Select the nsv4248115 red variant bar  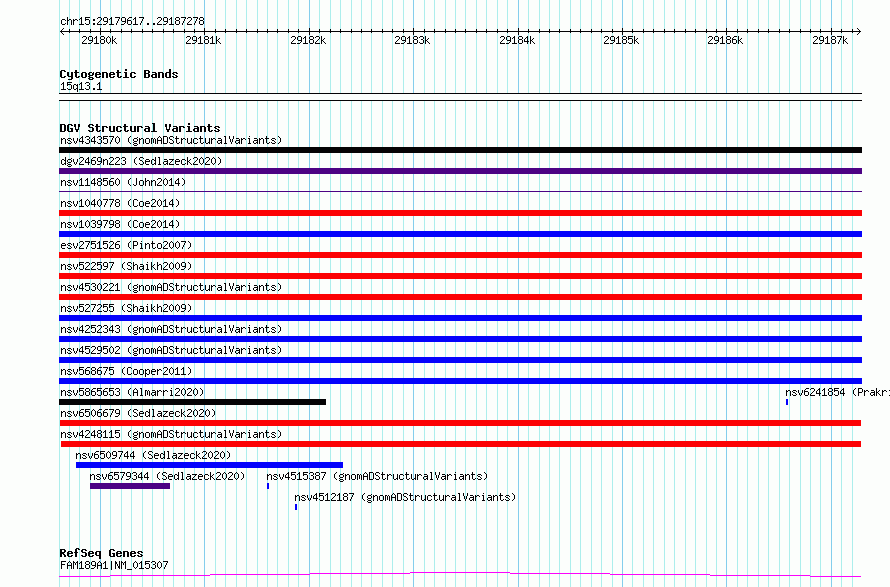[460, 444]
